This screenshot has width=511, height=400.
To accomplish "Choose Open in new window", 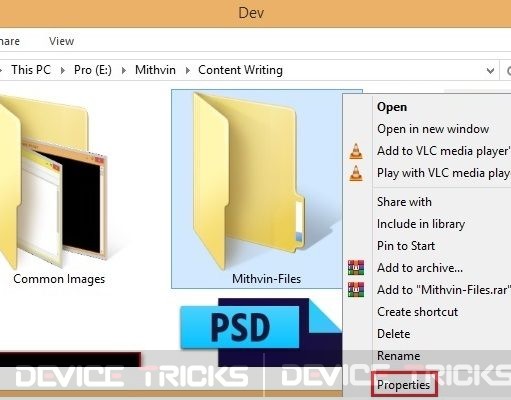I will (x=433, y=129).
